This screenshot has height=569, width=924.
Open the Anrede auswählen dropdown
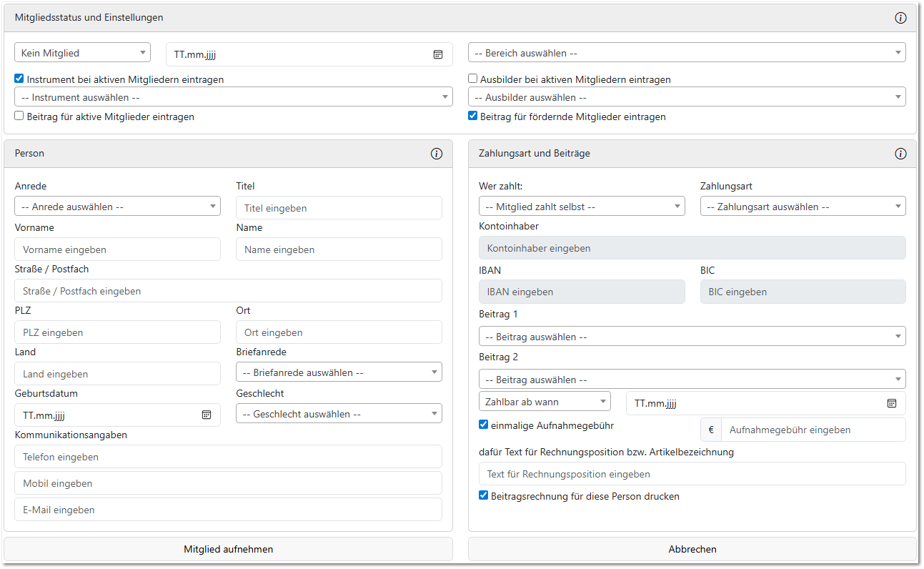117,207
